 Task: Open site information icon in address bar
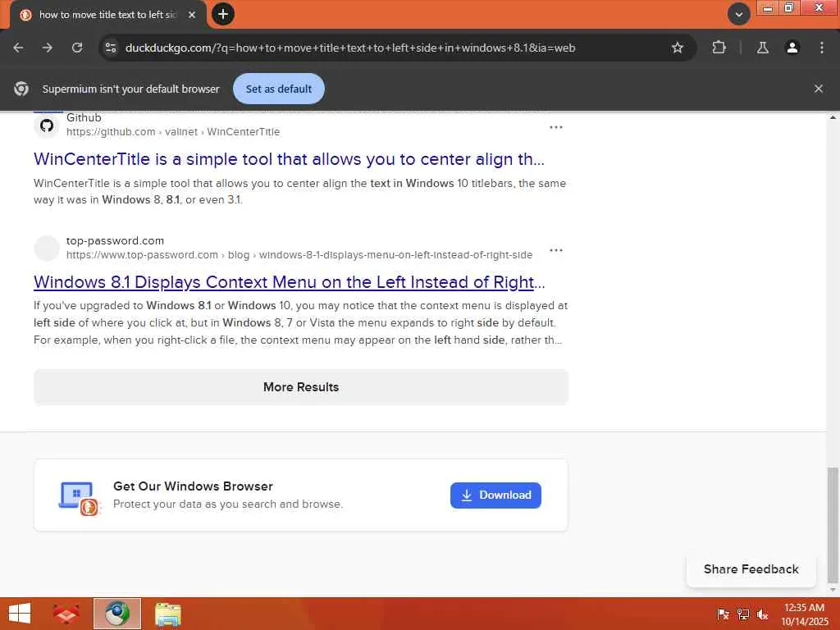pyautogui.click(x=111, y=48)
